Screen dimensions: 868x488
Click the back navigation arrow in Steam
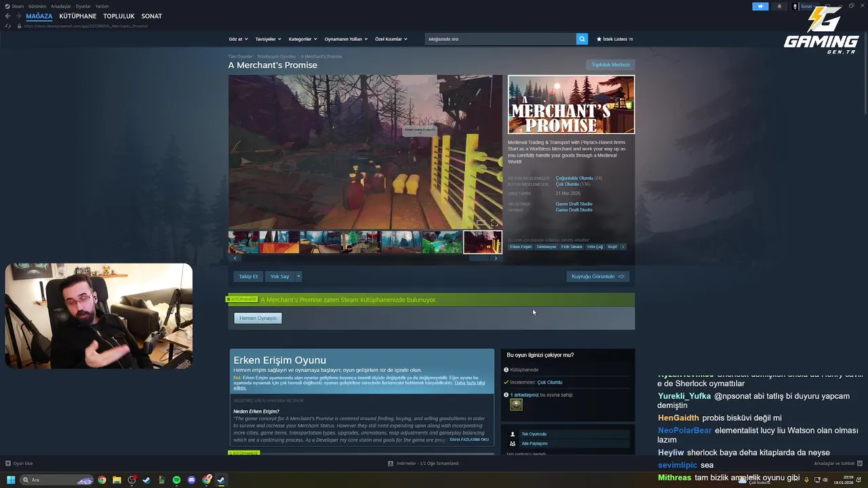[8, 16]
